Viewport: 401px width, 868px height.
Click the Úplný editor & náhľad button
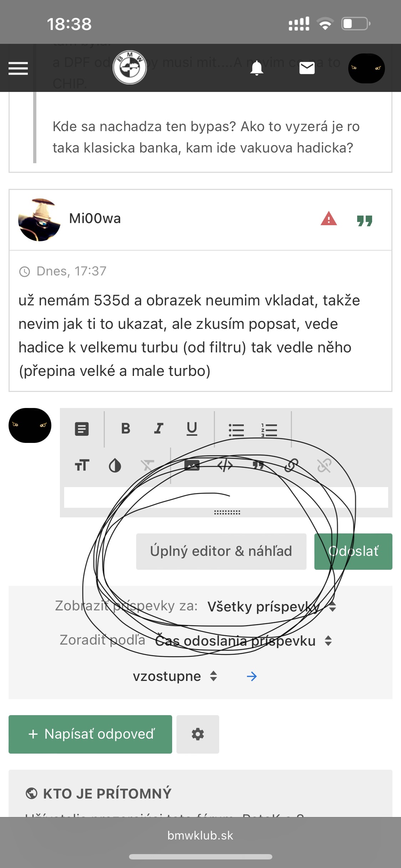221,551
